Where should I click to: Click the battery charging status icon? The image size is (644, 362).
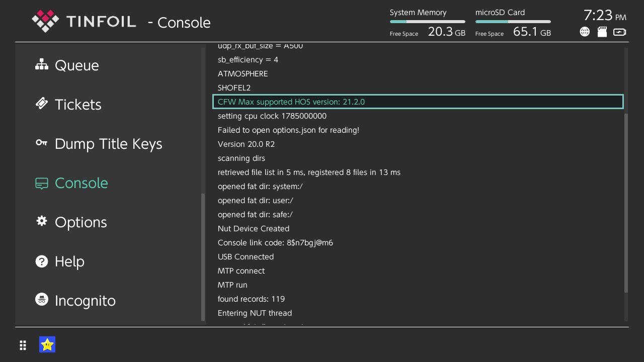pyautogui.click(x=620, y=32)
